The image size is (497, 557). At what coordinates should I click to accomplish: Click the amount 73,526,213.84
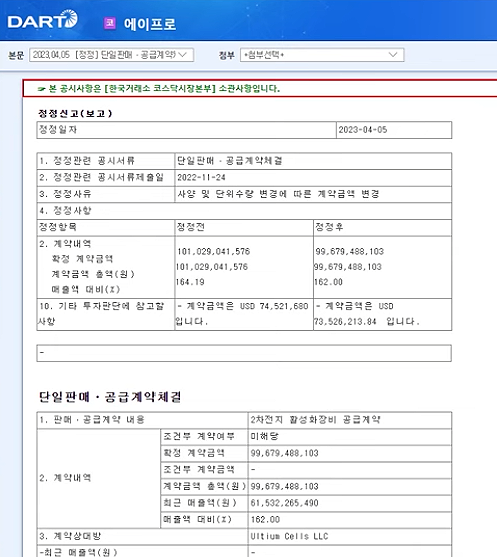click(345, 322)
